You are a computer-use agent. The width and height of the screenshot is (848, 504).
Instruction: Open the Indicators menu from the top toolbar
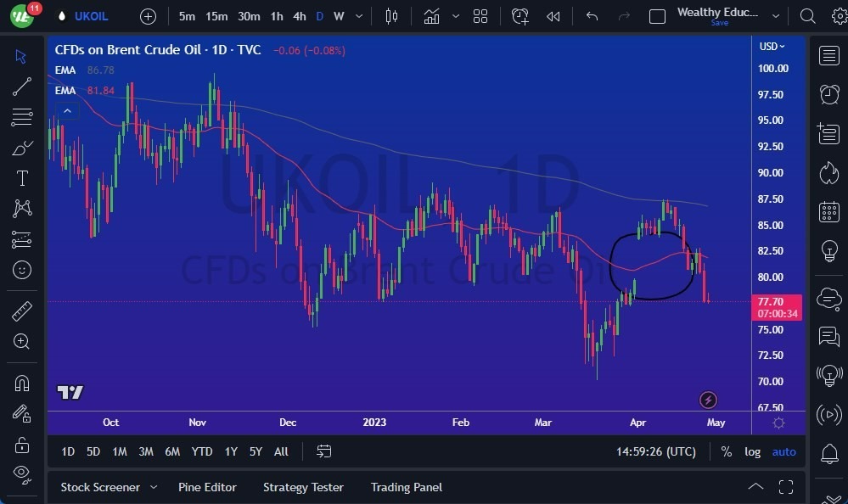pos(431,15)
